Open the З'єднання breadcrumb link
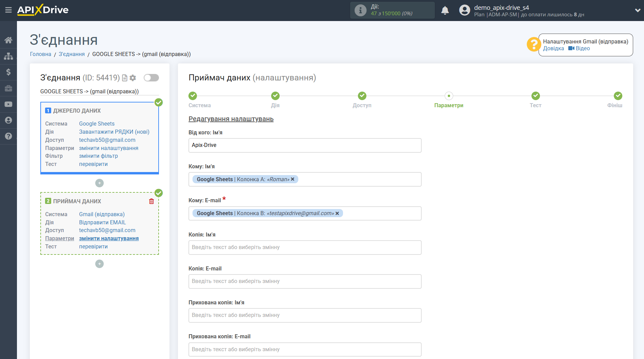Screen dimensions: 644x359 pos(72,54)
